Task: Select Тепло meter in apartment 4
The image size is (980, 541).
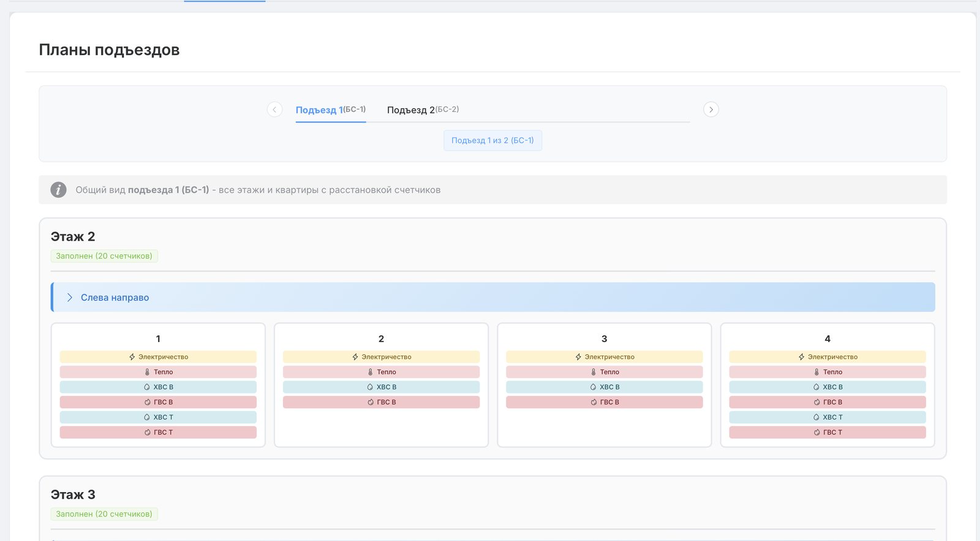Action: pos(827,372)
